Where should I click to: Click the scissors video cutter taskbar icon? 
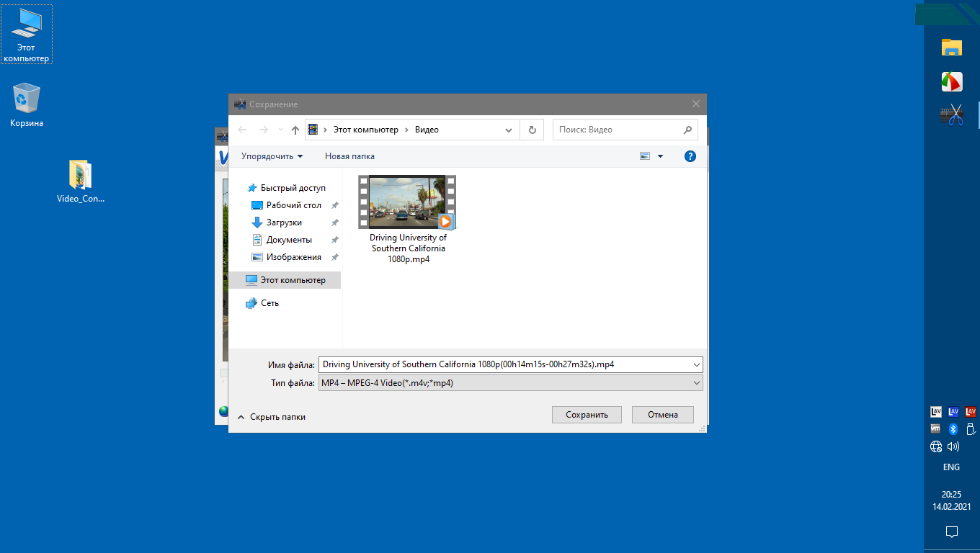pyautogui.click(x=951, y=115)
